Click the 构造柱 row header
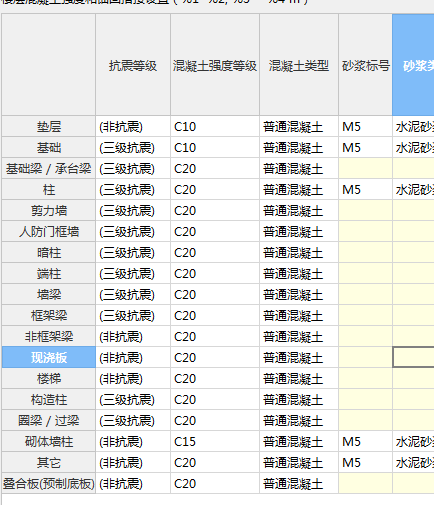Viewport: 434px width, 505px height. coord(49,399)
